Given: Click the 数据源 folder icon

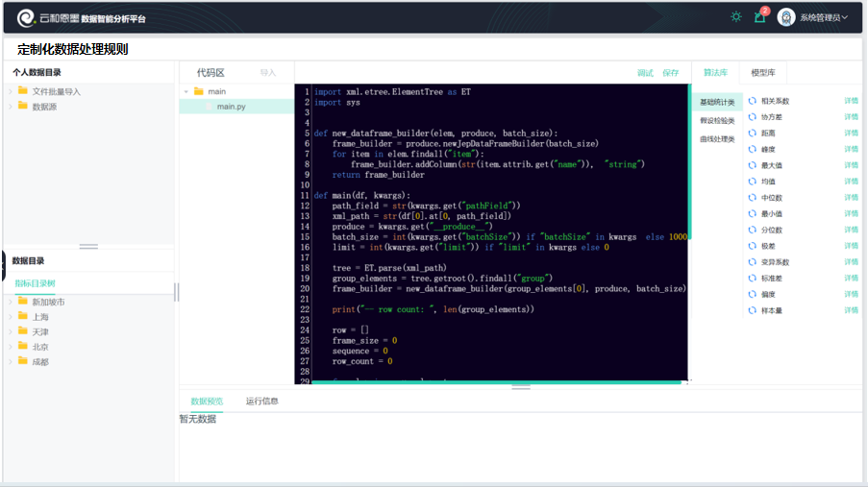Looking at the screenshot, I should [23, 106].
